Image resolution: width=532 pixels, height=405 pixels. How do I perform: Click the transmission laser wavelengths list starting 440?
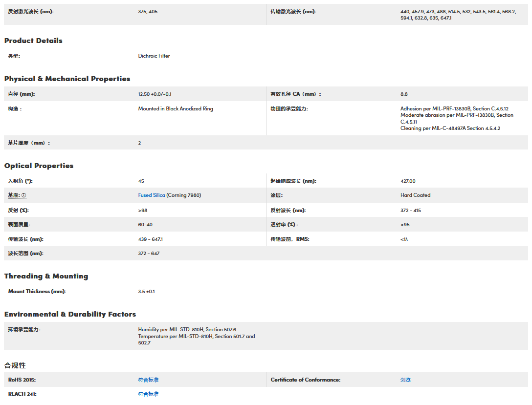tap(458, 15)
